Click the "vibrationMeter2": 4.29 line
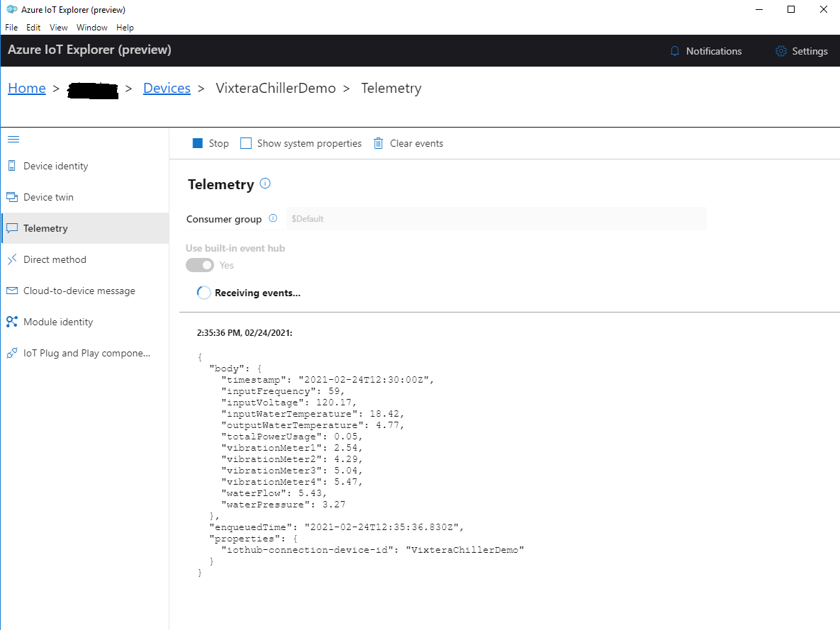840x630 pixels. (291, 459)
